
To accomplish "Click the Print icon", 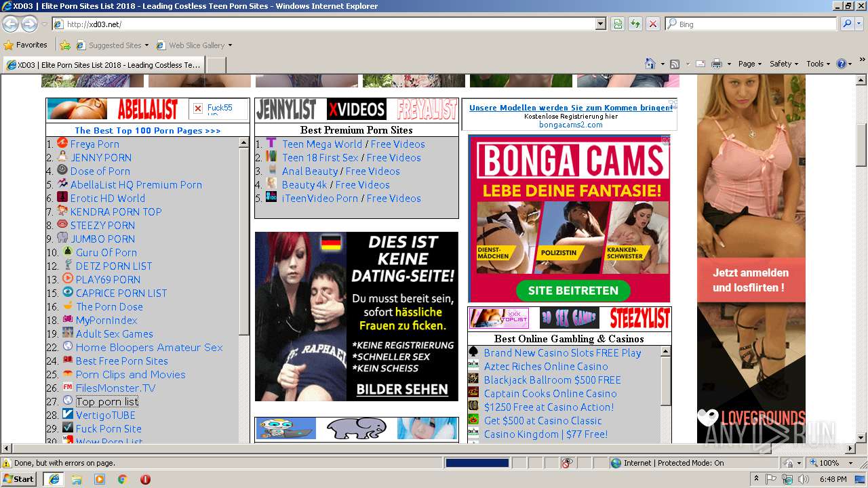I will [x=717, y=64].
